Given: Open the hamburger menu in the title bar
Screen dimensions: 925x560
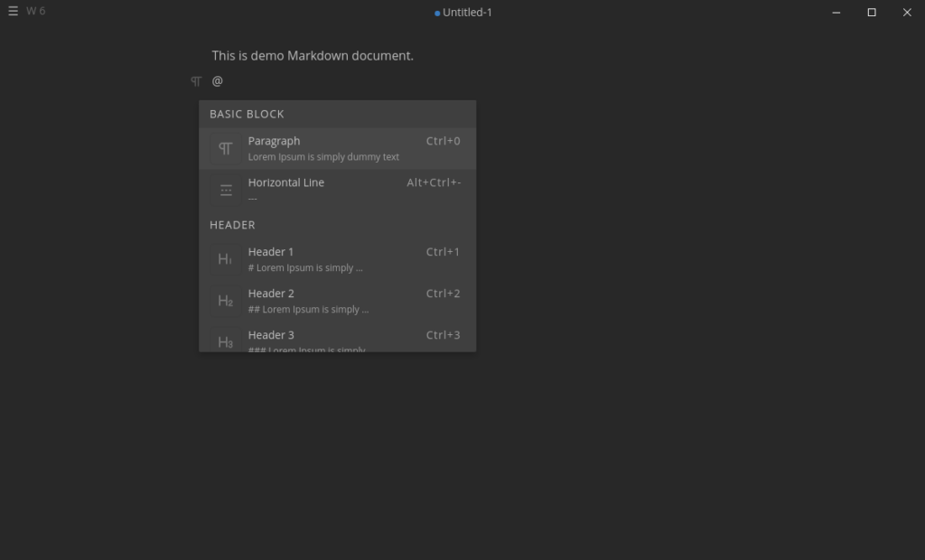Looking at the screenshot, I should (13, 12).
